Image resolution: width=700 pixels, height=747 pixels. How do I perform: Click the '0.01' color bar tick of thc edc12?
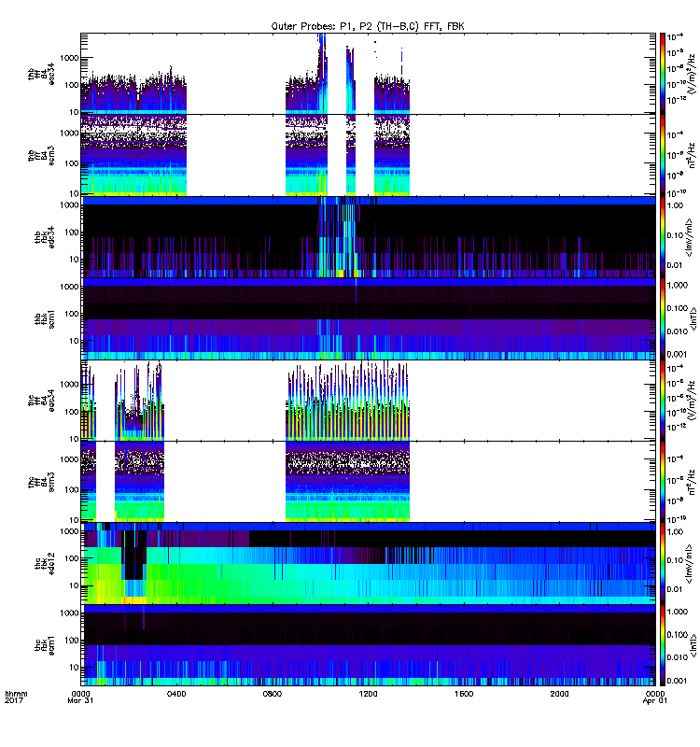[x=675, y=589]
